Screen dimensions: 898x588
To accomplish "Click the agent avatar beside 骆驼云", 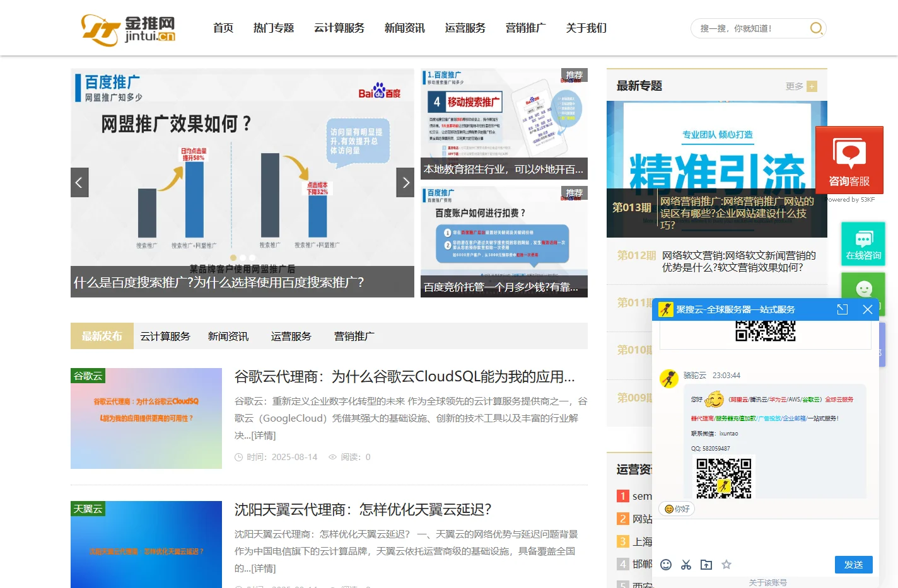I will 669,379.
